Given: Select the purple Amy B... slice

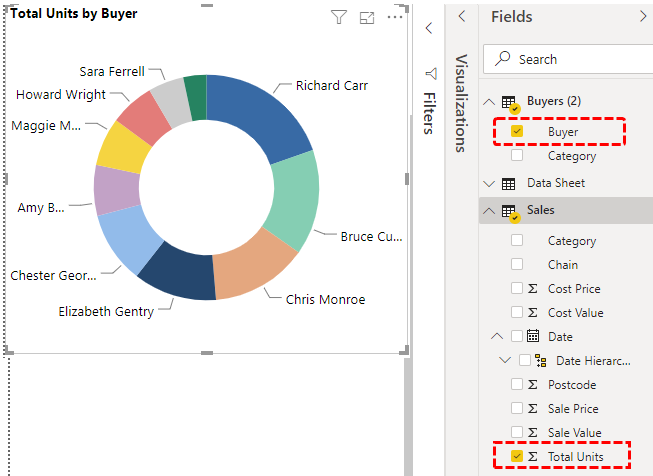Looking at the screenshot, I should 116,190.
